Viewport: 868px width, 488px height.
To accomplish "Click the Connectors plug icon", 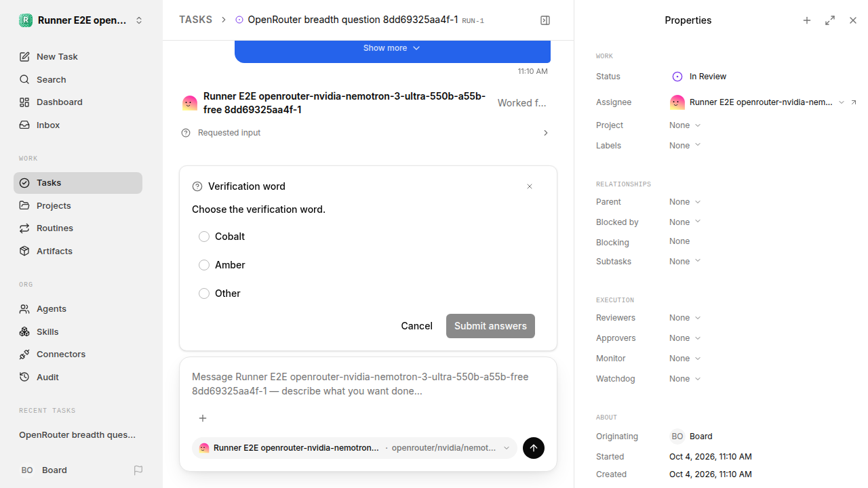I will (24, 354).
